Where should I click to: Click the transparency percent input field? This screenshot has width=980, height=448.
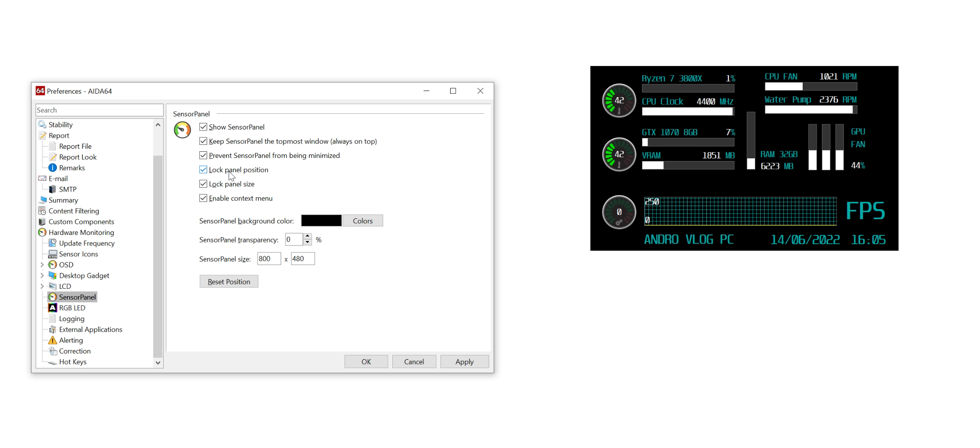[x=294, y=239]
